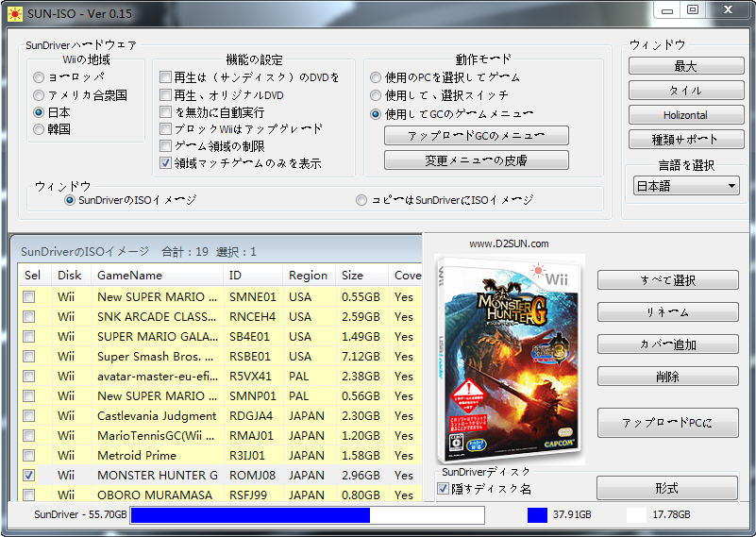
Task: Click the 37.91GB used space value
Action: [x=572, y=515]
